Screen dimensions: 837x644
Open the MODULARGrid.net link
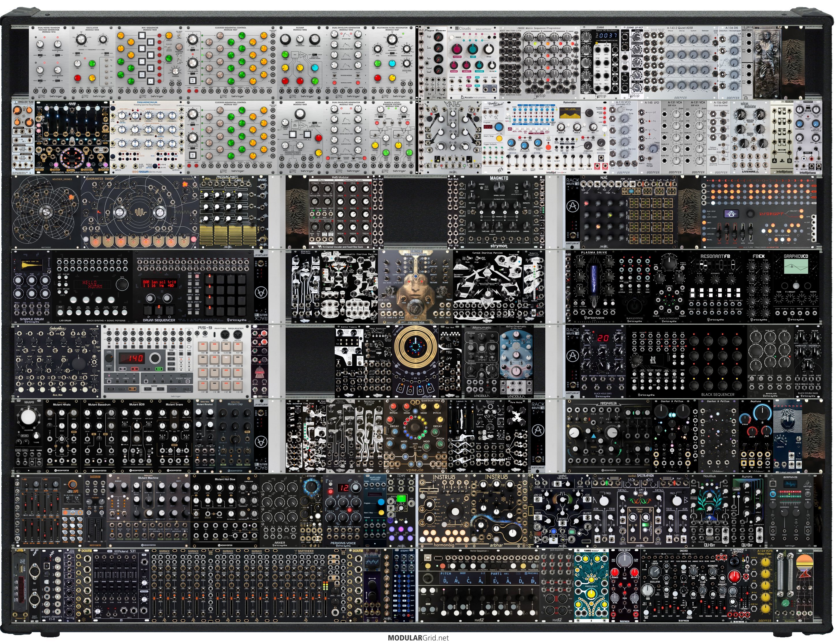coord(418,638)
